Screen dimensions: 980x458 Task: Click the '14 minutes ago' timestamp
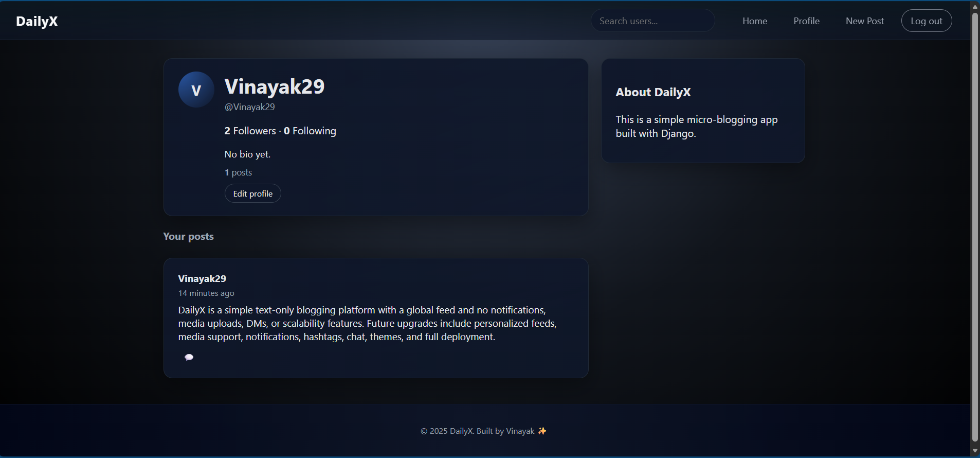(x=206, y=293)
